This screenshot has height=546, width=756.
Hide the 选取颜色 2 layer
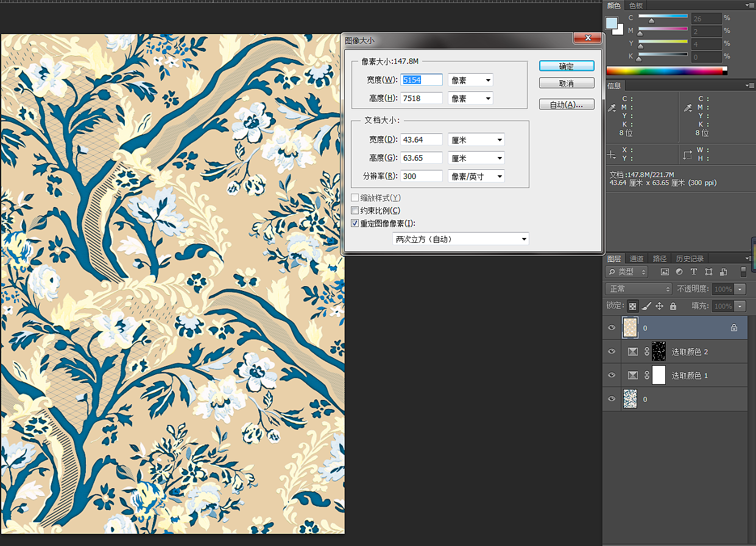point(612,352)
